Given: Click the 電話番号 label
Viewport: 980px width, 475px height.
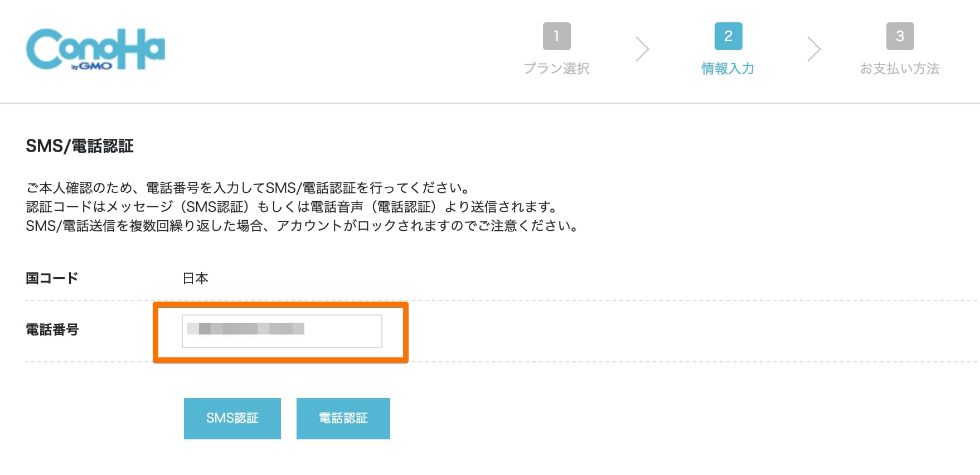Looking at the screenshot, I should pyautogui.click(x=52, y=330).
